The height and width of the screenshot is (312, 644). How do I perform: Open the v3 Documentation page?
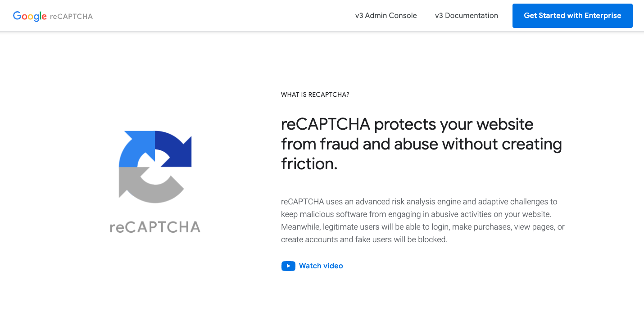[x=466, y=15]
